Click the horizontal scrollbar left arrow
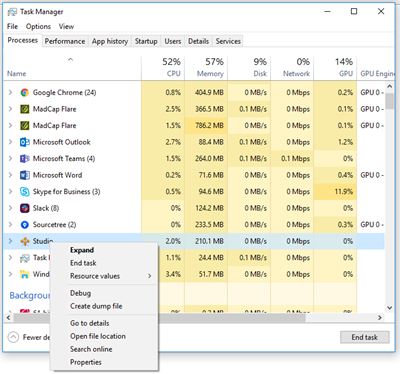The image size is (400, 374). point(9,318)
